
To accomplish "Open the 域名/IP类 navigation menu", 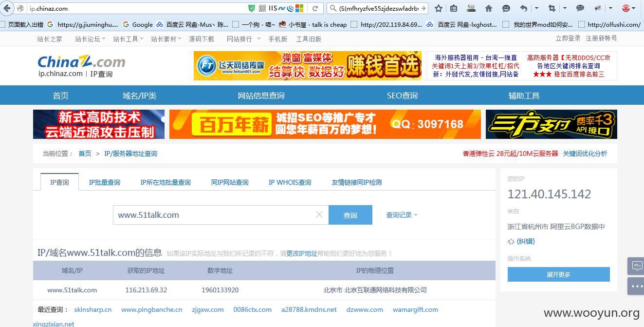I will 140,96.
